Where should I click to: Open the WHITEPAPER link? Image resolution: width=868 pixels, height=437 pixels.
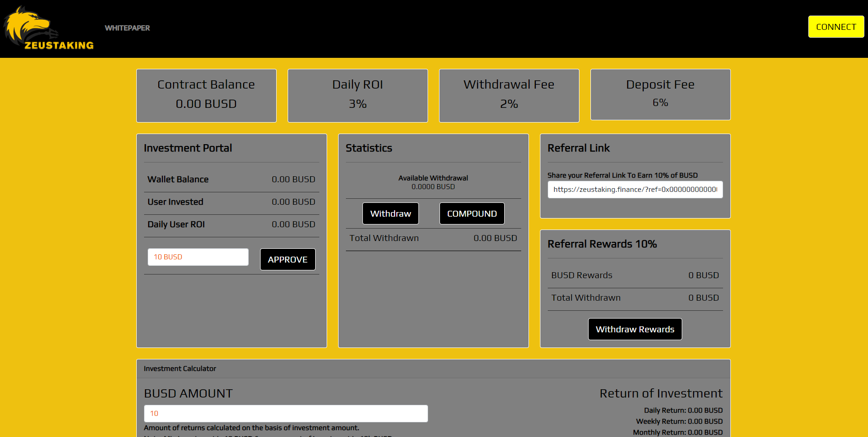tap(127, 28)
